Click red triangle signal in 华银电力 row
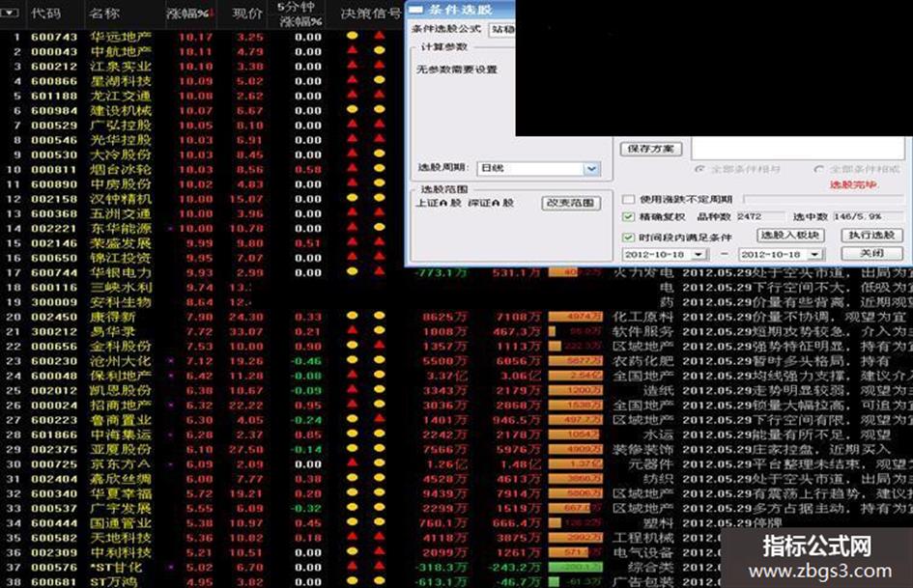This screenshot has height=588, width=913. [380, 270]
